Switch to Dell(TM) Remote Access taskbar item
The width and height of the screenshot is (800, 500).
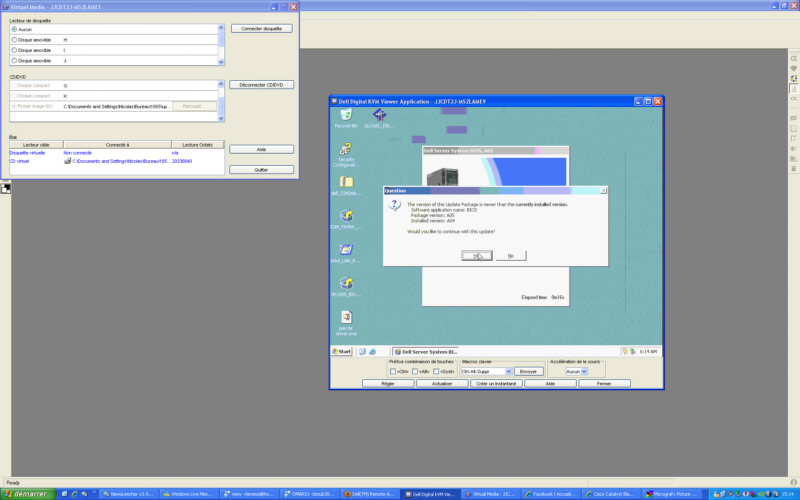coord(369,494)
